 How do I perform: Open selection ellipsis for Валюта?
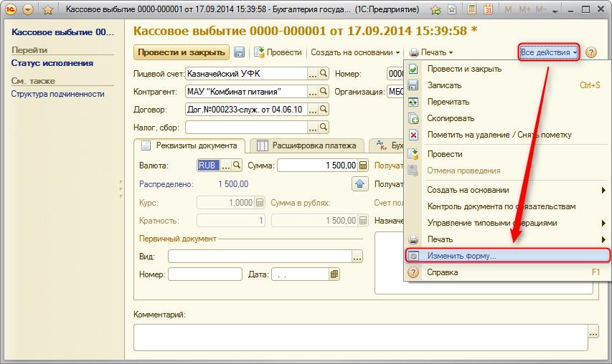click(x=225, y=166)
